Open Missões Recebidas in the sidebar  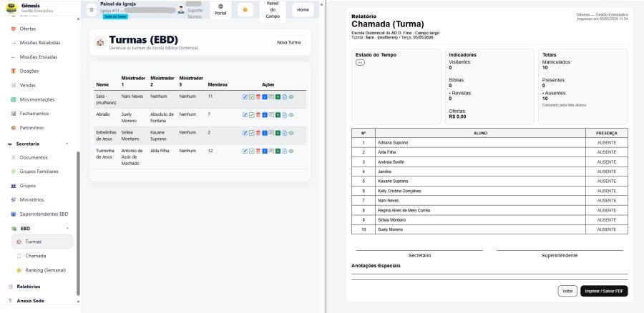coord(40,43)
